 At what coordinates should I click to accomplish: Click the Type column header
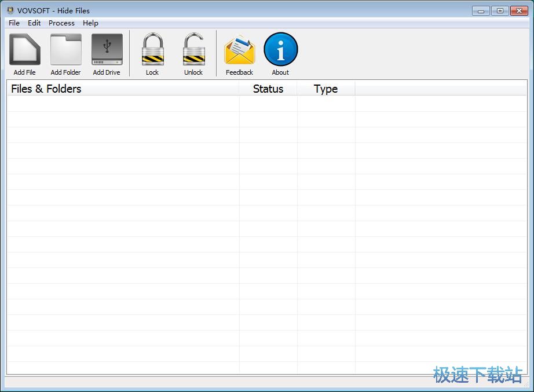click(x=325, y=89)
